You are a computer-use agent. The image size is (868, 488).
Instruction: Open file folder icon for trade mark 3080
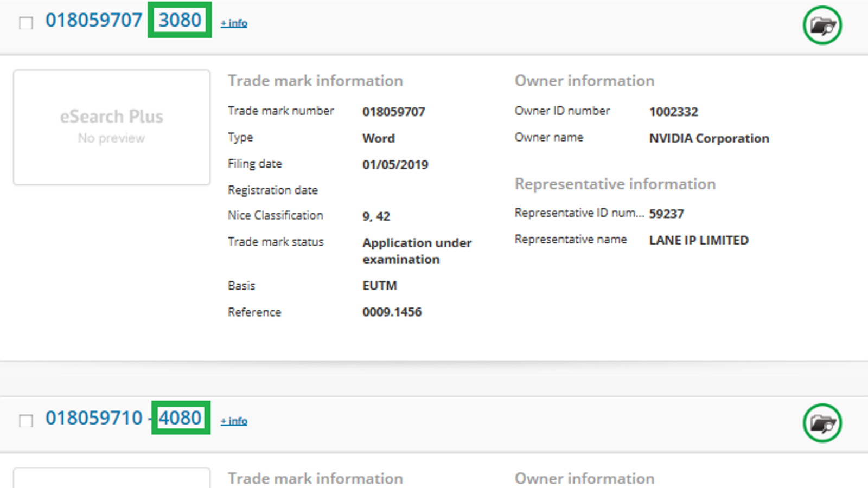coord(822,25)
